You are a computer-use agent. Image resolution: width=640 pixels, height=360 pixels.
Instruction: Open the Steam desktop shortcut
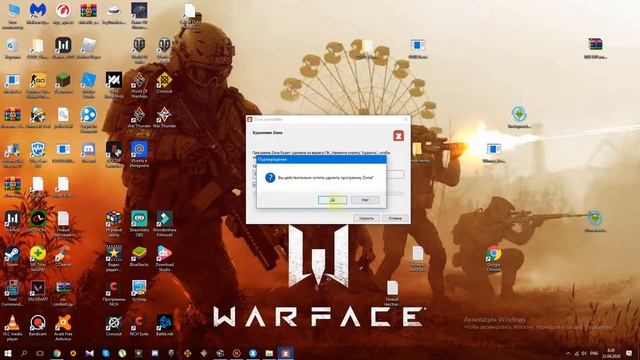[12, 257]
